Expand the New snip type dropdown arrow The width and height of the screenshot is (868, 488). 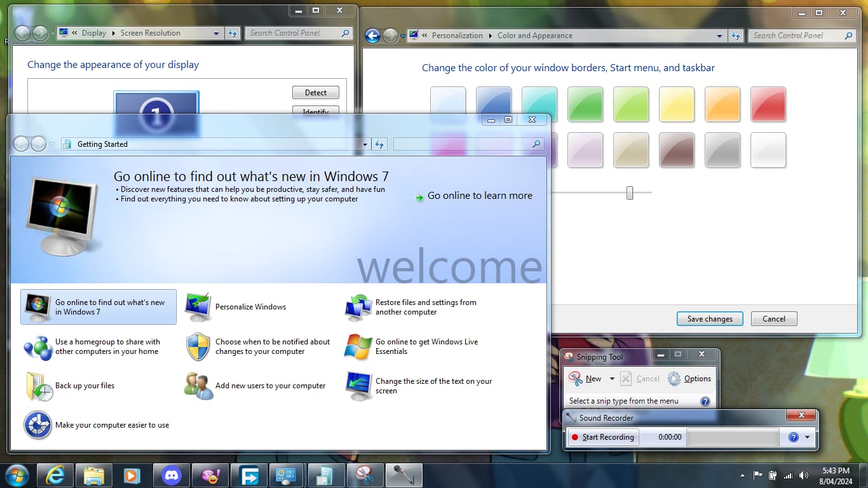tap(612, 379)
